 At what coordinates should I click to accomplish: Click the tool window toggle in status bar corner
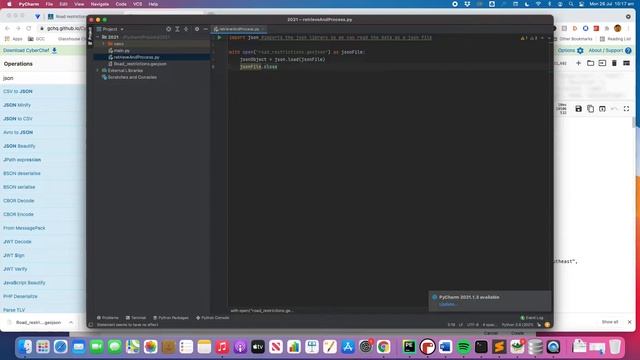click(91, 325)
